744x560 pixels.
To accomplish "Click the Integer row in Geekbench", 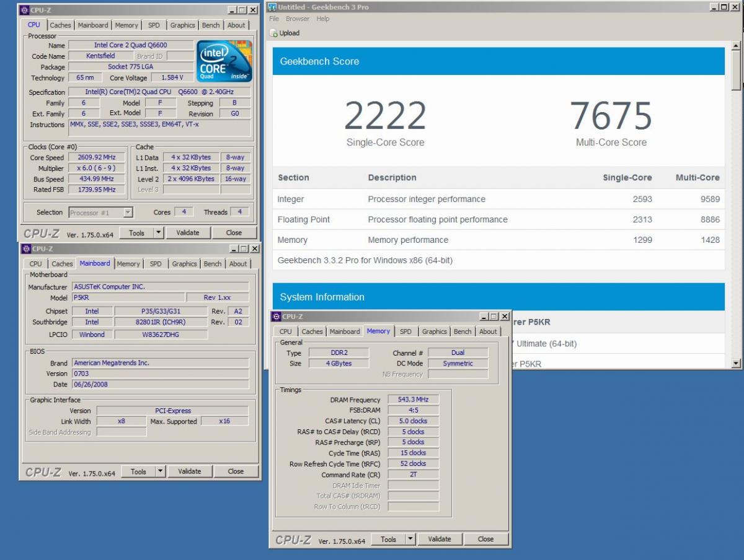I will click(x=498, y=199).
